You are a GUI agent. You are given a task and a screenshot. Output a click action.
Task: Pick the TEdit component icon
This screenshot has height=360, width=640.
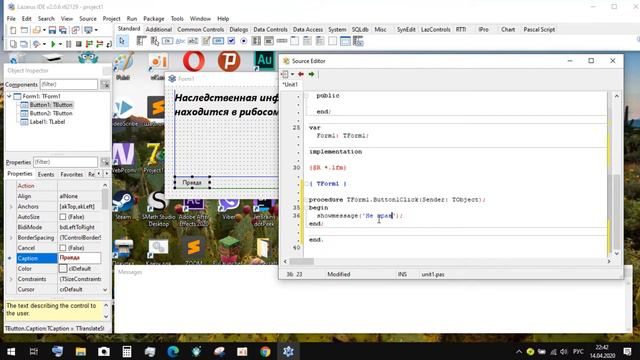pos(193,41)
